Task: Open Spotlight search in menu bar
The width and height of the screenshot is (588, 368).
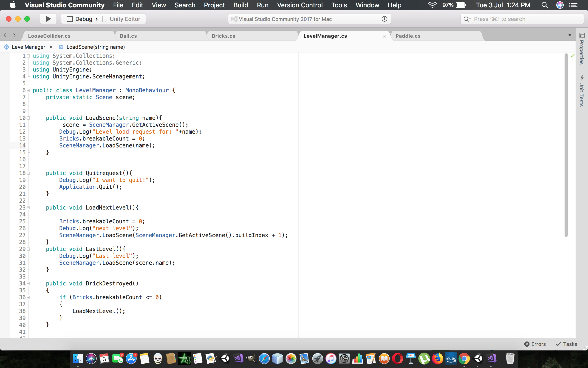Action: (545, 5)
